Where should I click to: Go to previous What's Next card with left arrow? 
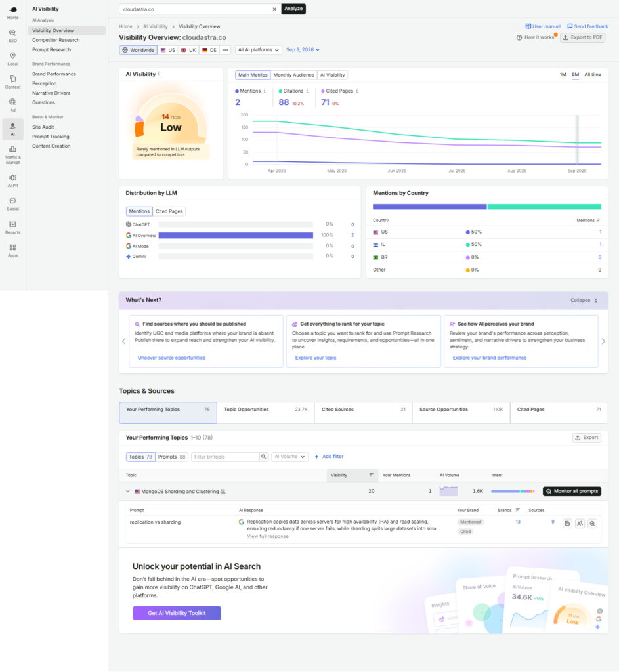coord(124,341)
